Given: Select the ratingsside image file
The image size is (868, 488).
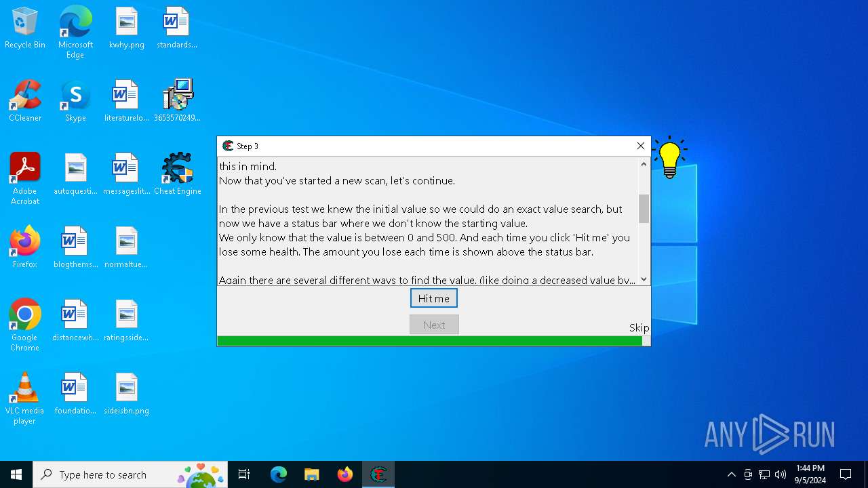Looking at the screenshot, I should pyautogui.click(x=127, y=321).
